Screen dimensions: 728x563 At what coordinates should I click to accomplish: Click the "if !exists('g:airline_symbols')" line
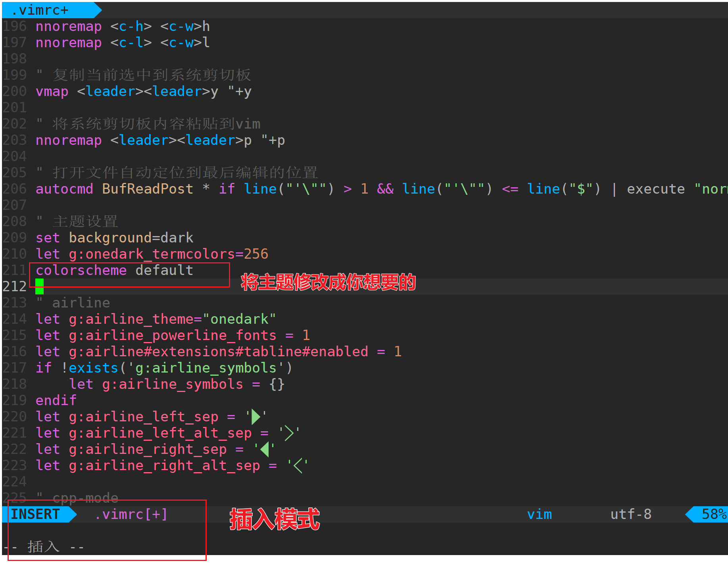pos(164,368)
